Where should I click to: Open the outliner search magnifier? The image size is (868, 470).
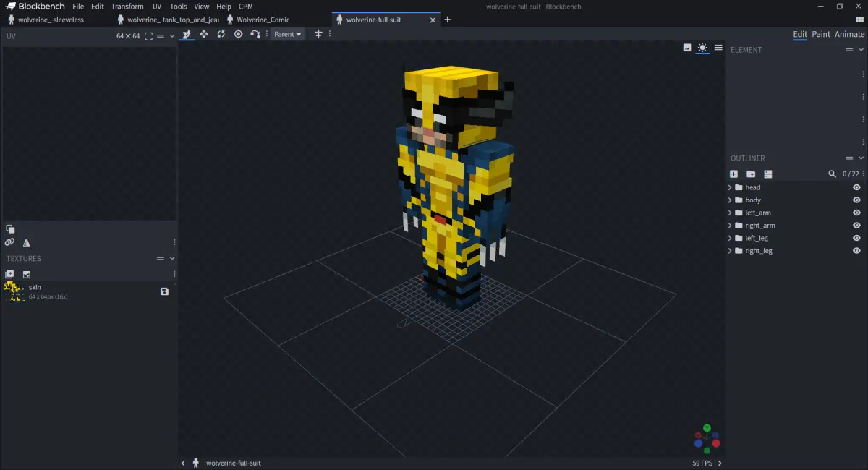pyautogui.click(x=832, y=174)
